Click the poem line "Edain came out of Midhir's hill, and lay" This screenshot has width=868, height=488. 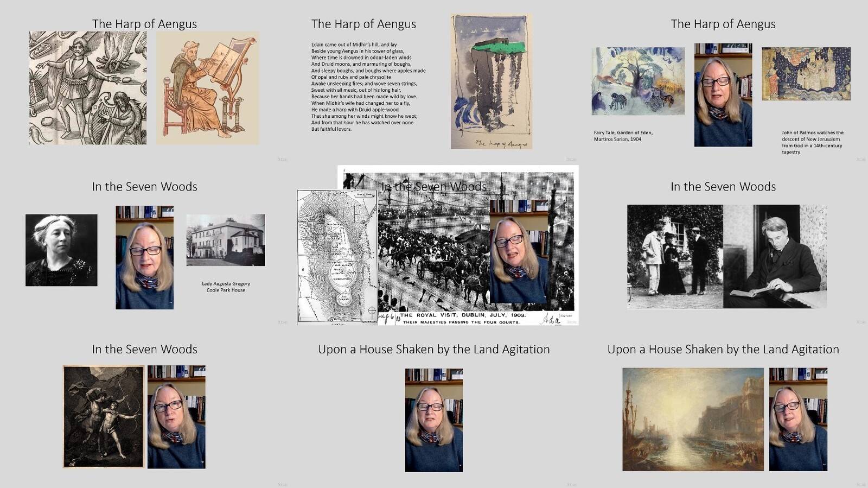pos(354,45)
